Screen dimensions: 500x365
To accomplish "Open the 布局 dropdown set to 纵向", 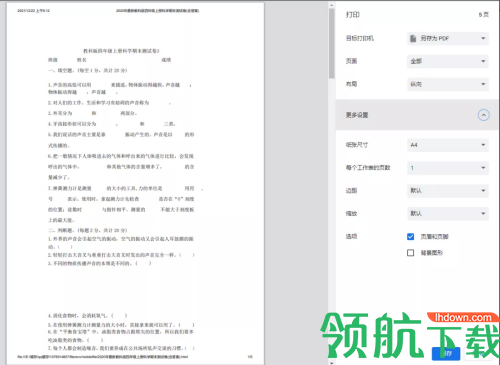I will pyautogui.click(x=448, y=84).
